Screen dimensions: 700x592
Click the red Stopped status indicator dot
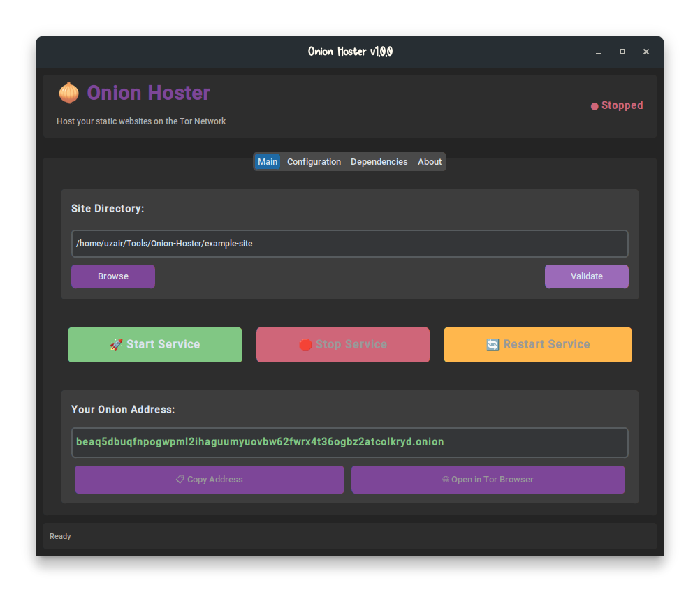(x=595, y=106)
